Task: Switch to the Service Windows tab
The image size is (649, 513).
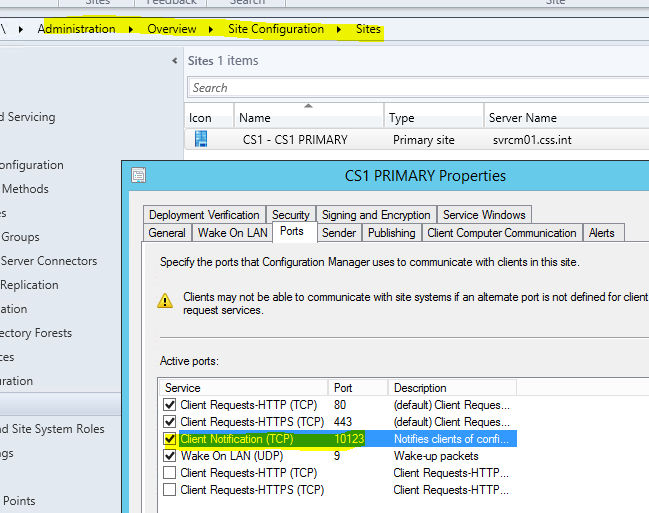Action: click(484, 214)
